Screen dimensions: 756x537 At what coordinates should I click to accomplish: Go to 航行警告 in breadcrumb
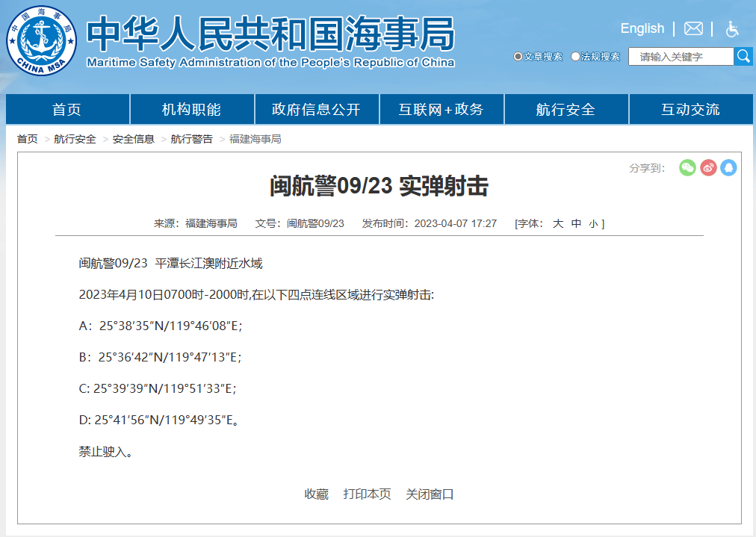192,140
